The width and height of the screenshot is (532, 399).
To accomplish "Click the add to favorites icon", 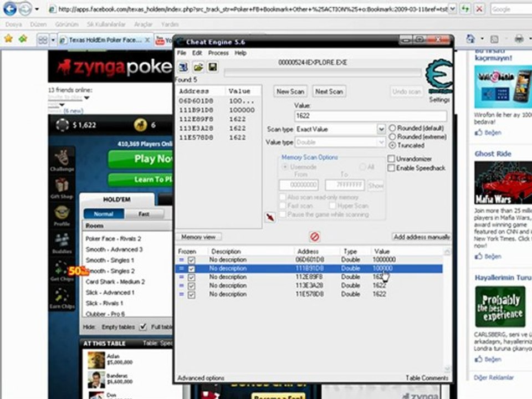I will click(23, 39).
